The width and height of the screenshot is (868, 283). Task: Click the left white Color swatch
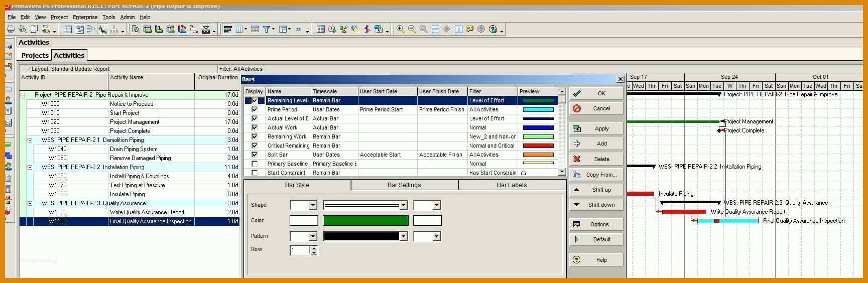(x=304, y=220)
